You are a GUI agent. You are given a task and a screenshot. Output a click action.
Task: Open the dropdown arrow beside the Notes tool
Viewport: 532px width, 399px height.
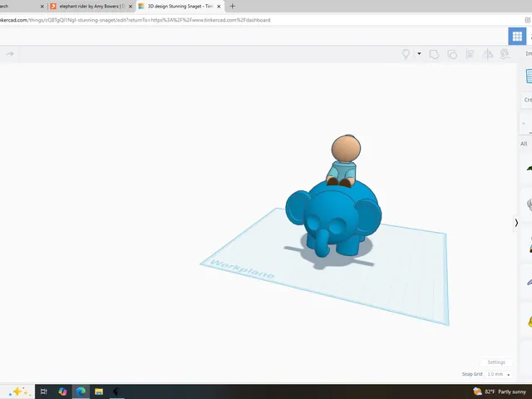pos(419,53)
